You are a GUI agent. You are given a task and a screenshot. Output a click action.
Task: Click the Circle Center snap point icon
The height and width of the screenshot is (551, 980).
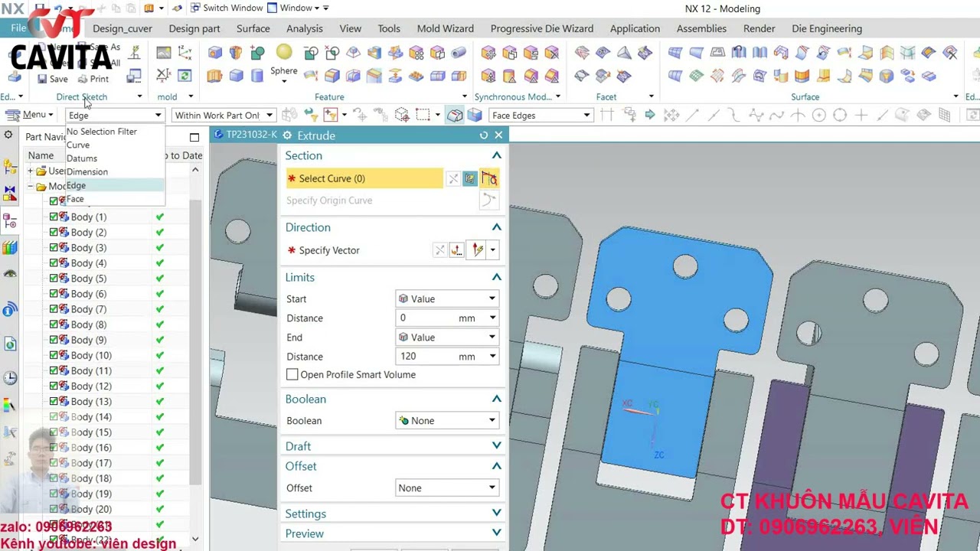pos(818,116)
